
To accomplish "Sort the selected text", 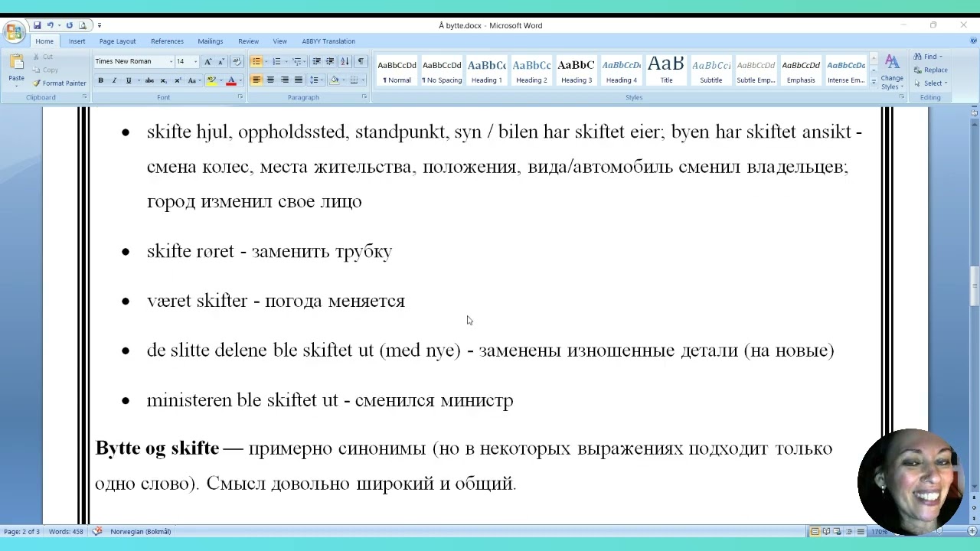I will [345, 61].
